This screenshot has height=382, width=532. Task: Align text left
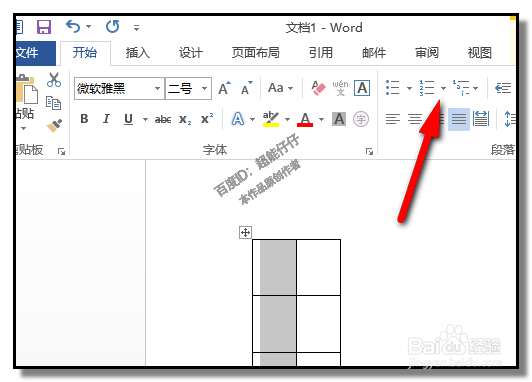coord(393,119)
